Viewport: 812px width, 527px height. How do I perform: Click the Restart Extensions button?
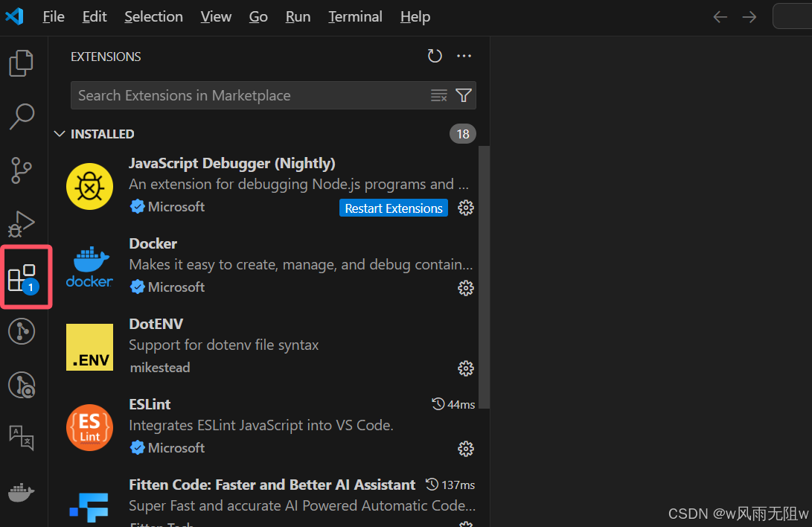[x=394, y=208]
